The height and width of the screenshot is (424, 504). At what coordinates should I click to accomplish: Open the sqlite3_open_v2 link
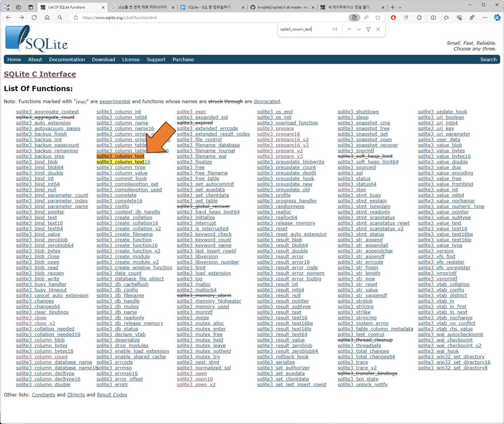tap(196, 385)
